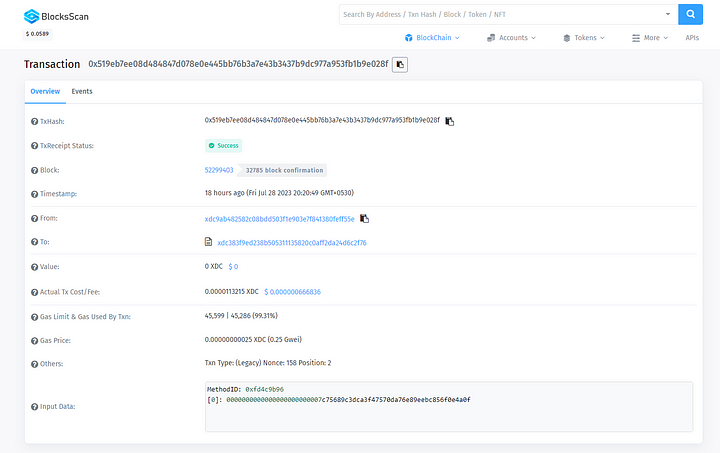Open the search filter dropdown arrow
720x453 pixels.
click(667, 14)
